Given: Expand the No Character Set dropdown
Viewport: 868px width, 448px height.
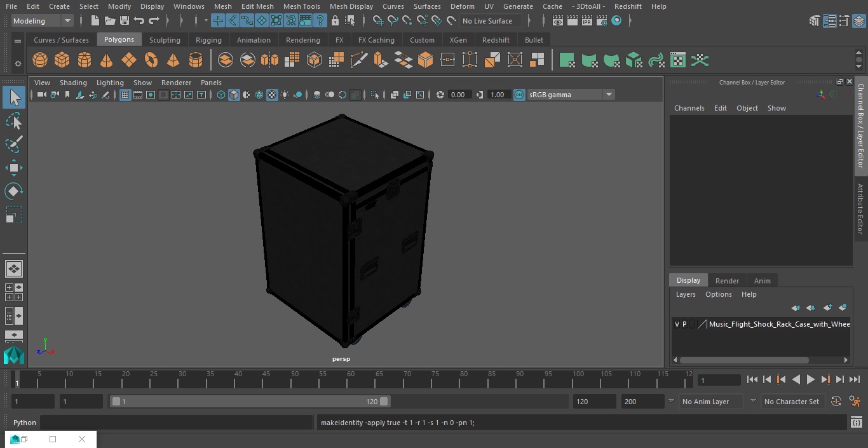Looking at the screenshot, I should [x=792, y=402].
